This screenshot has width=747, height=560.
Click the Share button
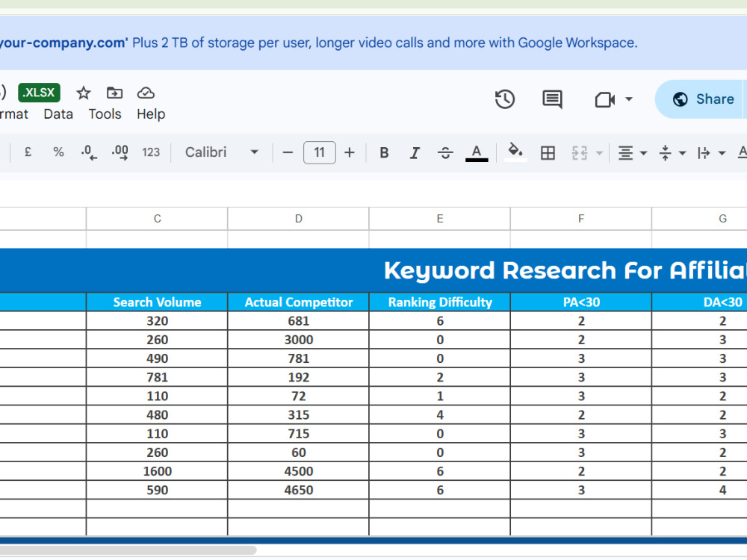pos(703,99)
